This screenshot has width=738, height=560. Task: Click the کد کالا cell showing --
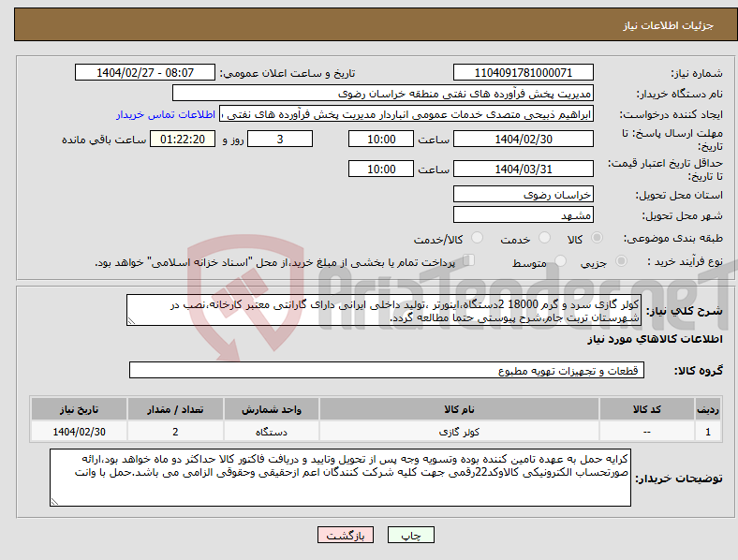pos(647,432)
